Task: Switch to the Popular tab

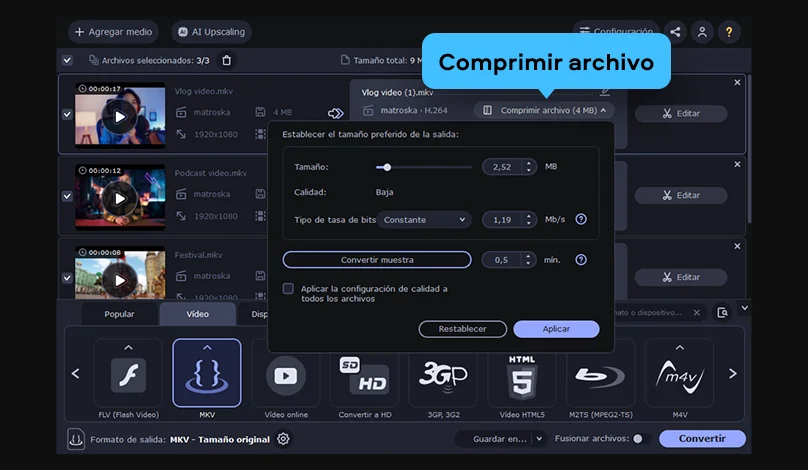Action: click(x=120, y=313)
